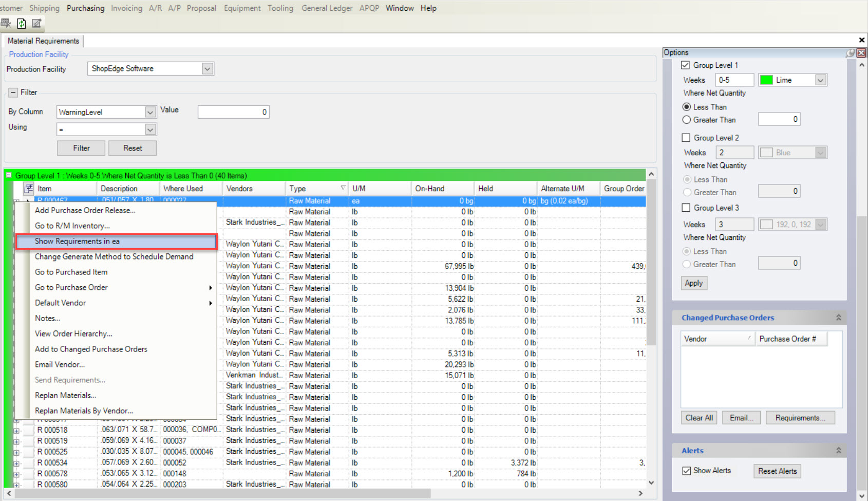Click the Group Level 1 Weeks field showing 0-5

tap(734, 80)
